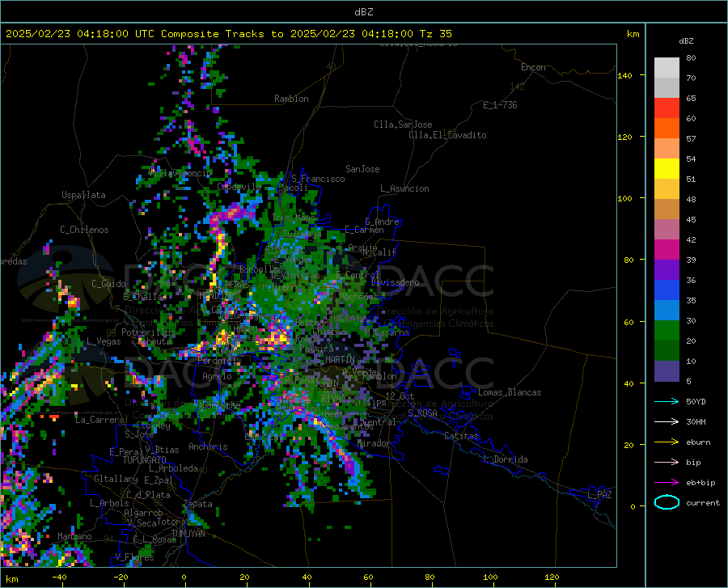Click the La_Carrera label on map
The height and width of the screenshot is (588, 728).
[99, 420]
